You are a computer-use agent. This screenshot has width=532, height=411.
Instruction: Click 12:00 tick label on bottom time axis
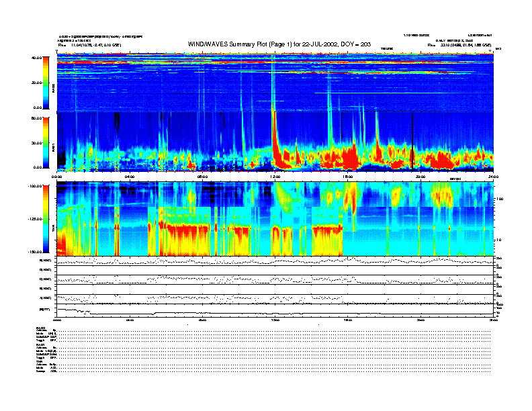tap(275, 320)
